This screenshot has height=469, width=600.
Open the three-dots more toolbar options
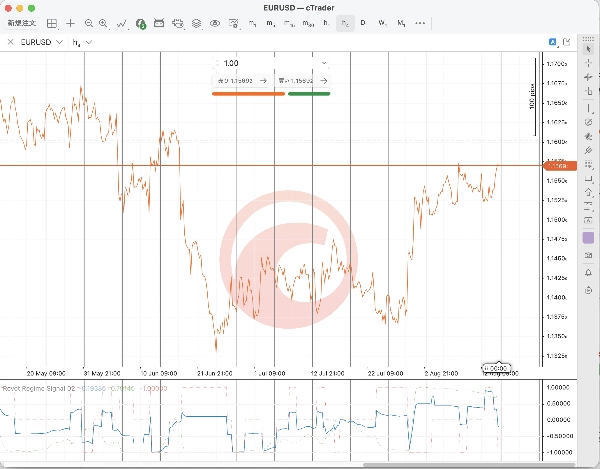click(420, 23)
